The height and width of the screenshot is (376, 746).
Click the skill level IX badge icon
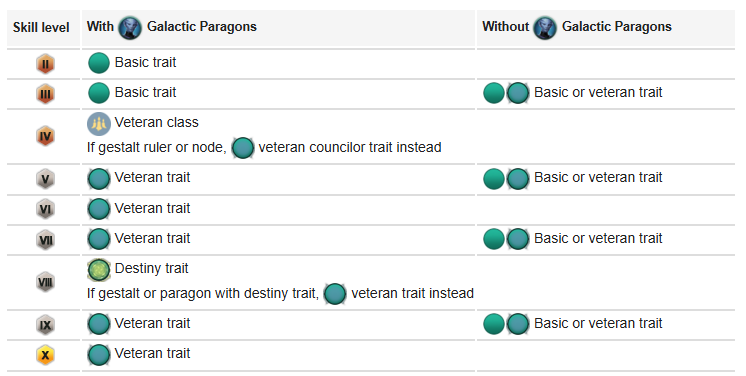pyautogui.click(x=45, y=325)
